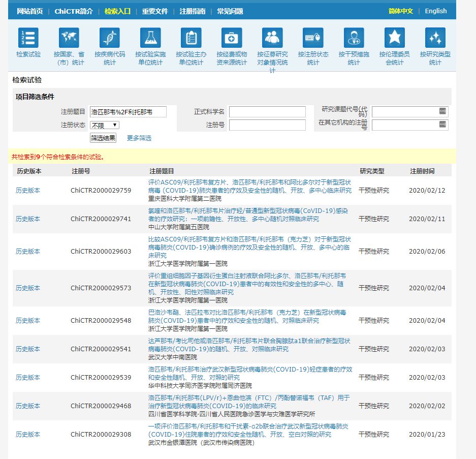Click registration number ChiCTR2000029741
This screenshot has height=459, width=476.
pos(101,219)
